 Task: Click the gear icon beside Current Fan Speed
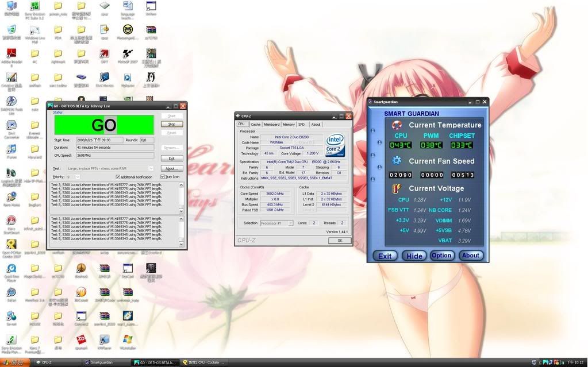coord(397,161)
